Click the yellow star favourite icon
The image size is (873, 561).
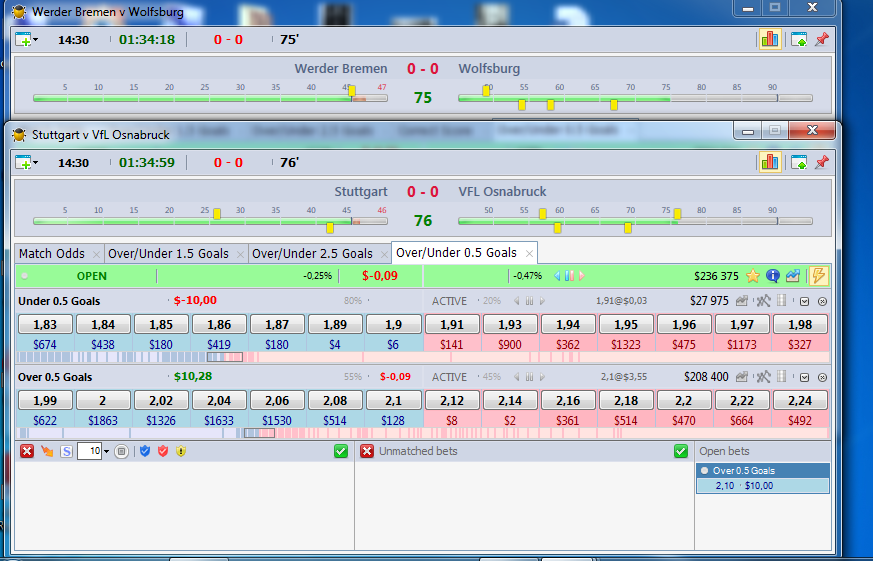click(x=753, y=276)
